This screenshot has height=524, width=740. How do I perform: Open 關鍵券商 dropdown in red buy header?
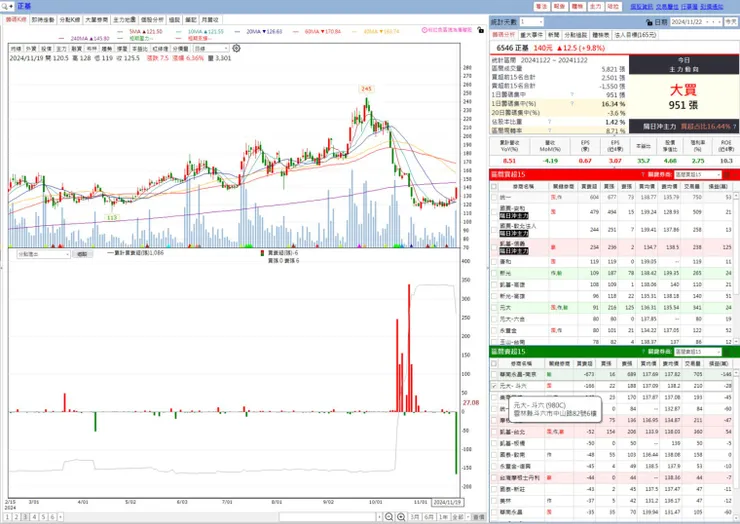pos(698,175)
